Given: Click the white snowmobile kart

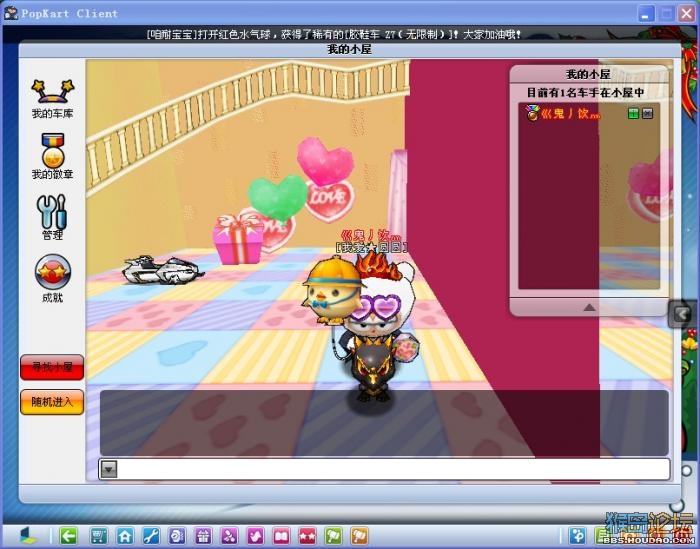Looking at the screenshot, I should click(162, 270).
